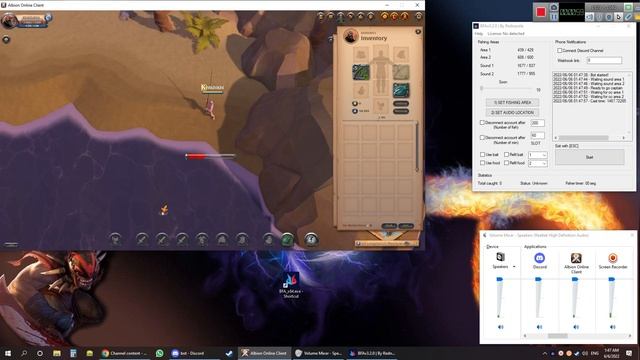640x360 pixels.
Task: Open Windows Start menu
Action: (x=8, y=353)
